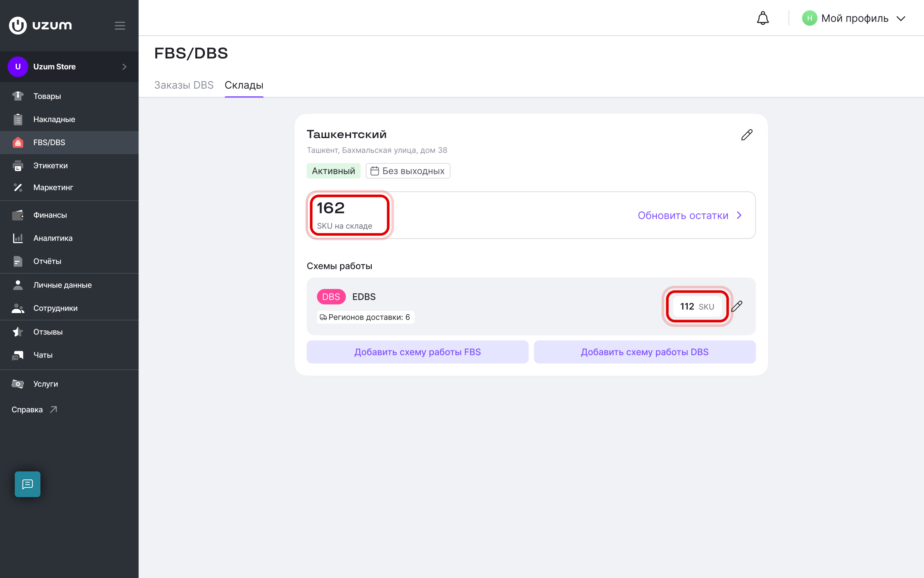
Task: Click the Чаты speech bubbles icon
Action: coord(18,355)
